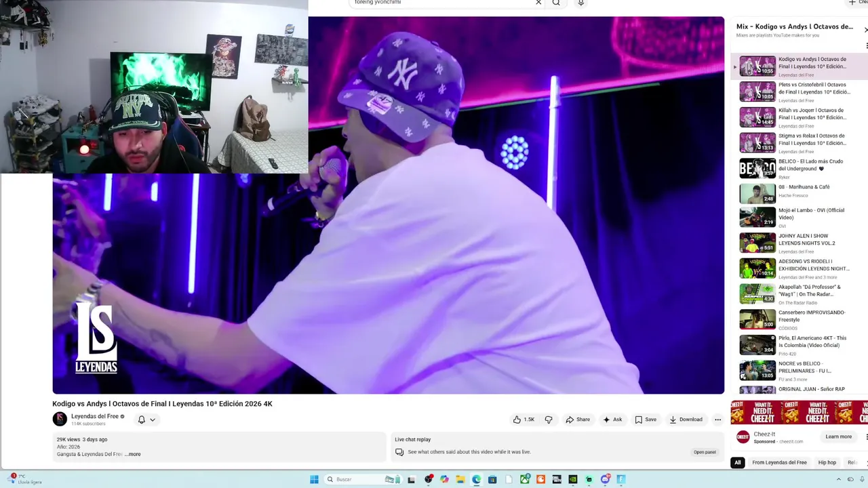Open the Mix playlist options menu
This screenshot has height=488, width=868.
click(x=866, y=45)
